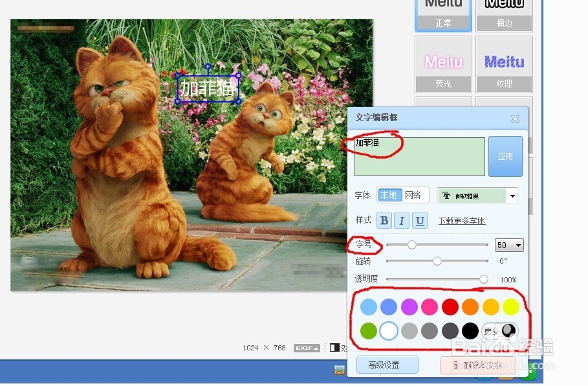Toggle bold formatting with the B icon
Image resolution: width=588 pixels, height=386 pixels.
coord(384,220)
